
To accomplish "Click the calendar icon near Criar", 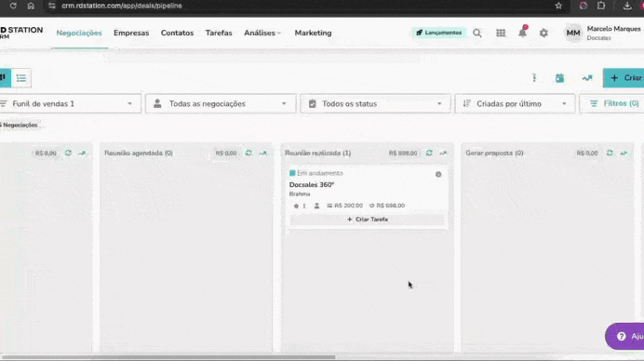I will (x=559, y=78).
